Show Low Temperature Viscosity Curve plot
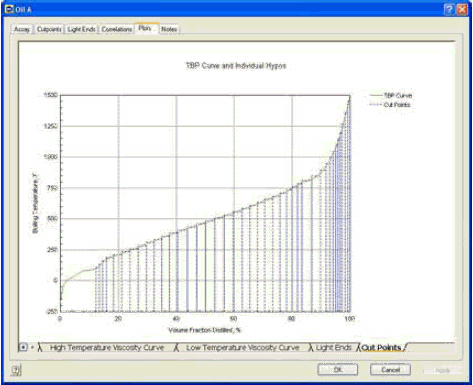 tap(242, 348)
